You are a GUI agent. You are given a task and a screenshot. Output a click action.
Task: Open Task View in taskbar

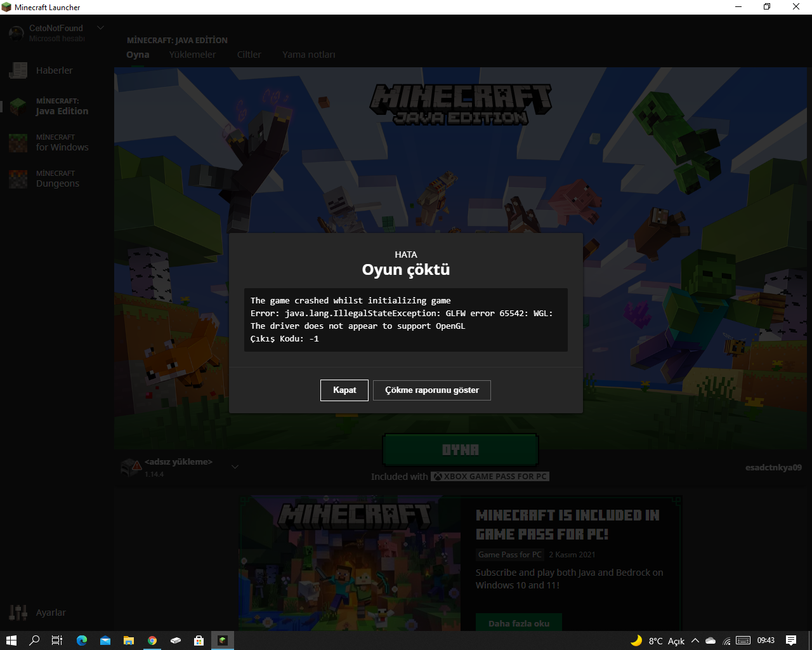click(57, 640)
